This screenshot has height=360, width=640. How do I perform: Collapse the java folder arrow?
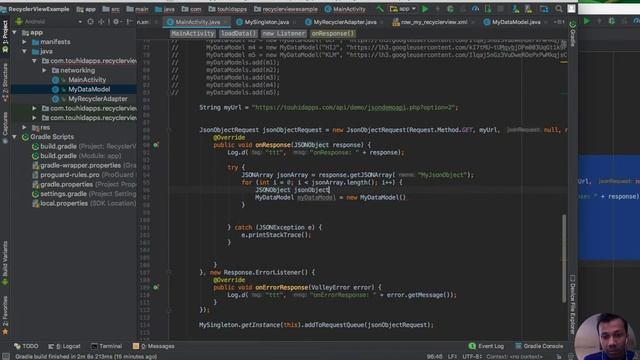point(24,51)
